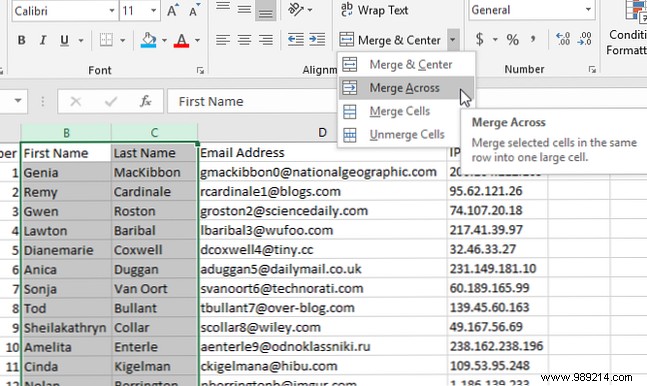Image resolution: width=647 pixels, height=386 pixels.
Task: Apply the Fill Color bucket
Action: pos(149,40)
